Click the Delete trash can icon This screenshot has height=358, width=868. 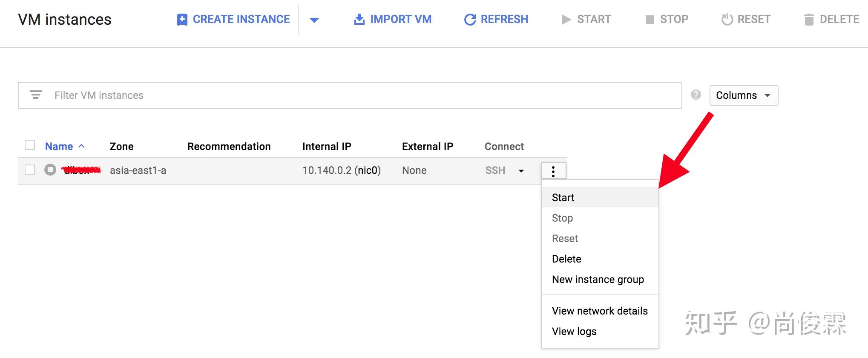[808, 20]
